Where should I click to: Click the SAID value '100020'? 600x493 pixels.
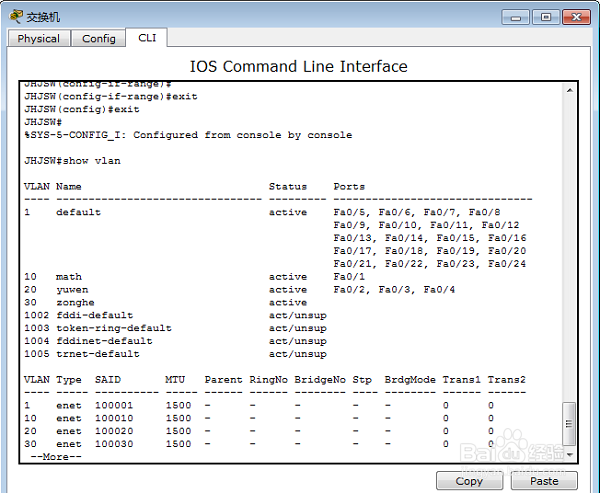point(114,431)
